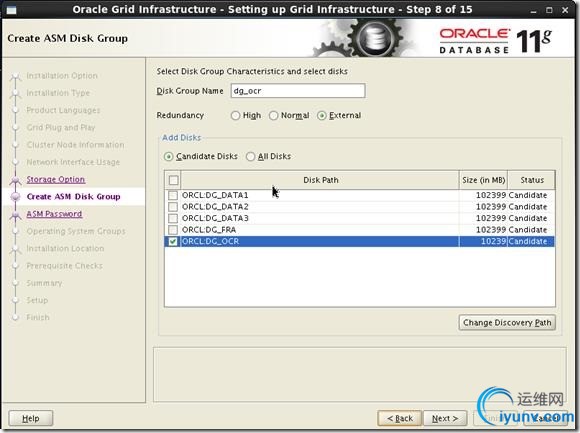Select the ORCL:DG_DATA1 disk path text

[x=215, y=195]
